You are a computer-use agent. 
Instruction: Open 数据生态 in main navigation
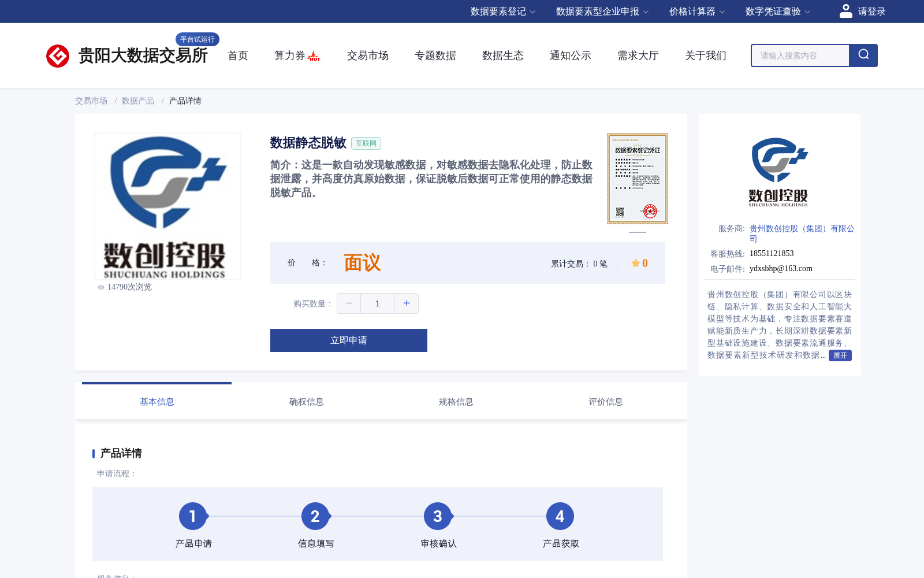click(503, 55)
